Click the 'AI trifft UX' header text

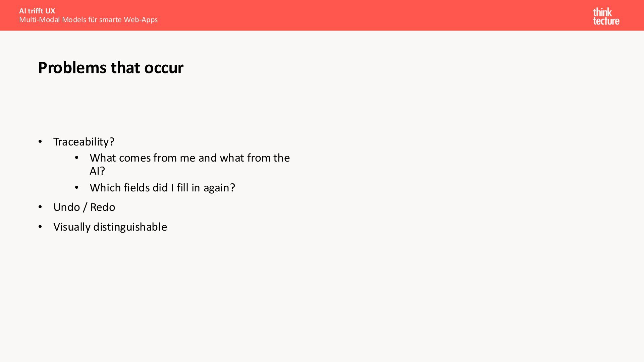(x=37, y=11)
